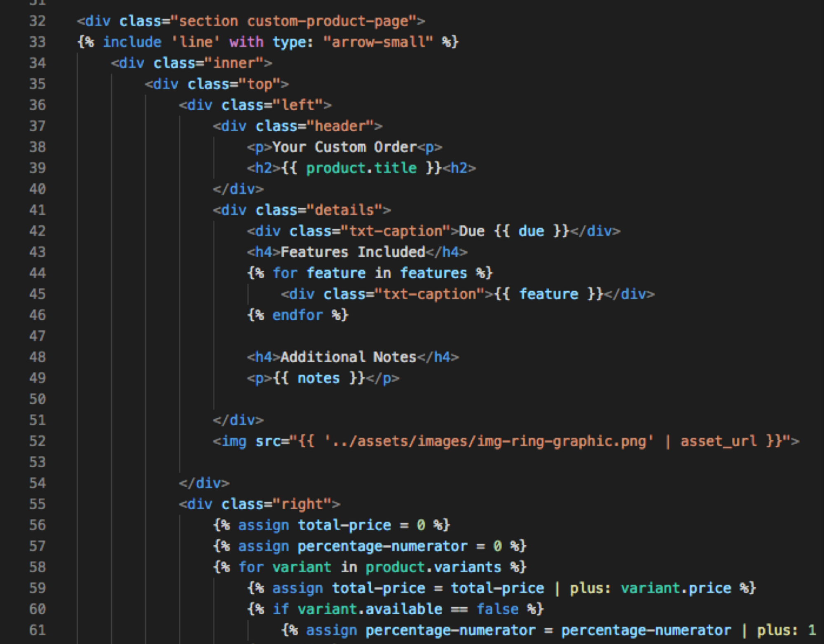Screen dimensions: 824x644
Task: Click "details" class value on line 41
Action: pyautogui.click(x=344, y=210)
